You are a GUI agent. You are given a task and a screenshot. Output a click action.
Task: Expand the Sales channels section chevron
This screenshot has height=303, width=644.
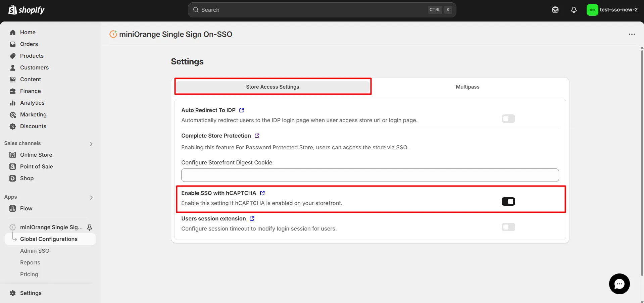click(91, 144)
